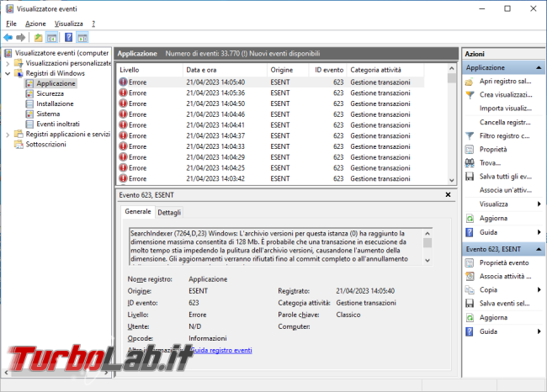Collapse Registri di Windows tree node

(8, 73)
